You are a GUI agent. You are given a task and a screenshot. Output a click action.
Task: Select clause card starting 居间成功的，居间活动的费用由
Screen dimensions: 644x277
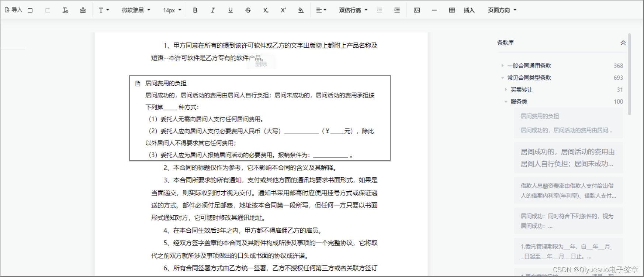click(568, 158)
